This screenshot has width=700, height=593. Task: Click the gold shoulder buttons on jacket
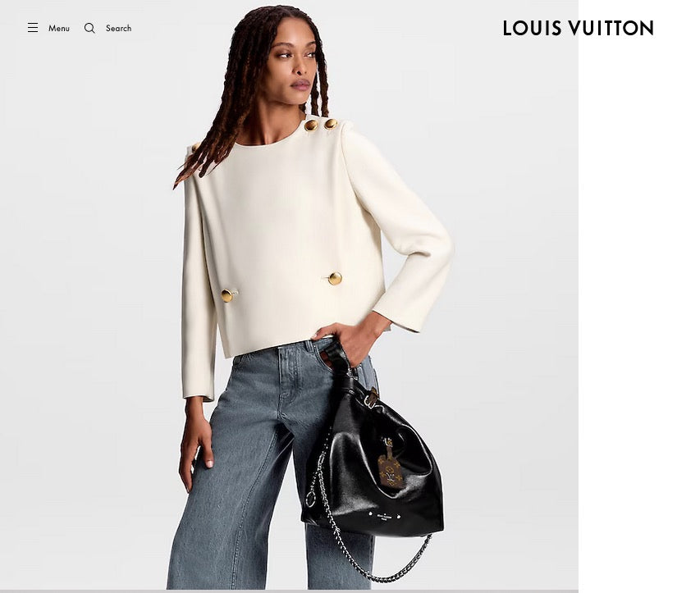(x=321, y=125)
